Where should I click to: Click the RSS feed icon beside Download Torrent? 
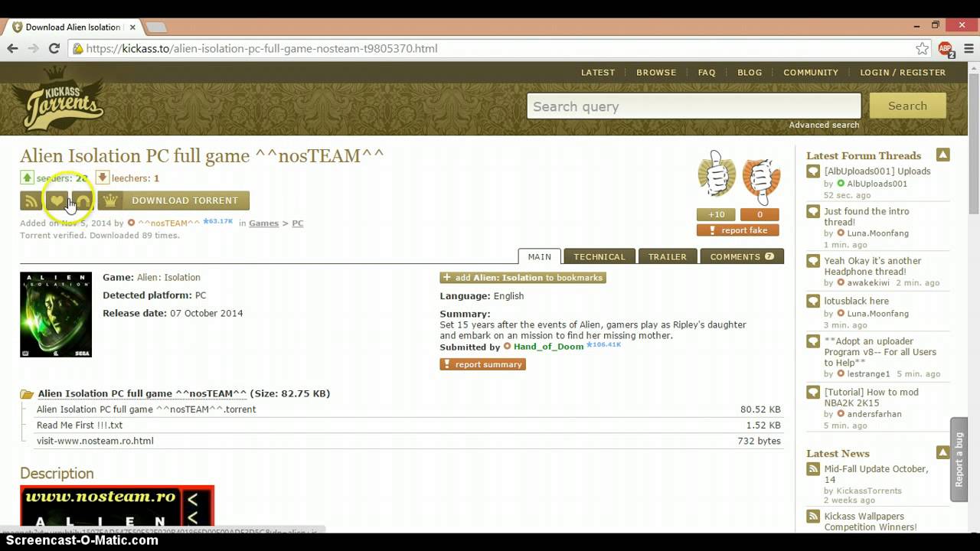tap(31, 201)
